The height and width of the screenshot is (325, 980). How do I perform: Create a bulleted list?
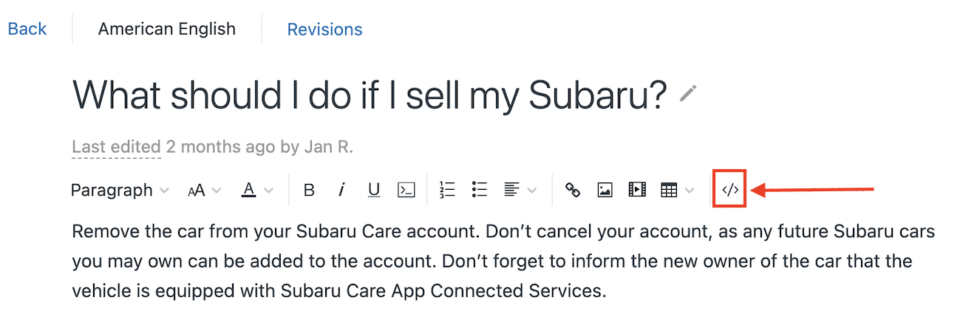coord(479,190)
